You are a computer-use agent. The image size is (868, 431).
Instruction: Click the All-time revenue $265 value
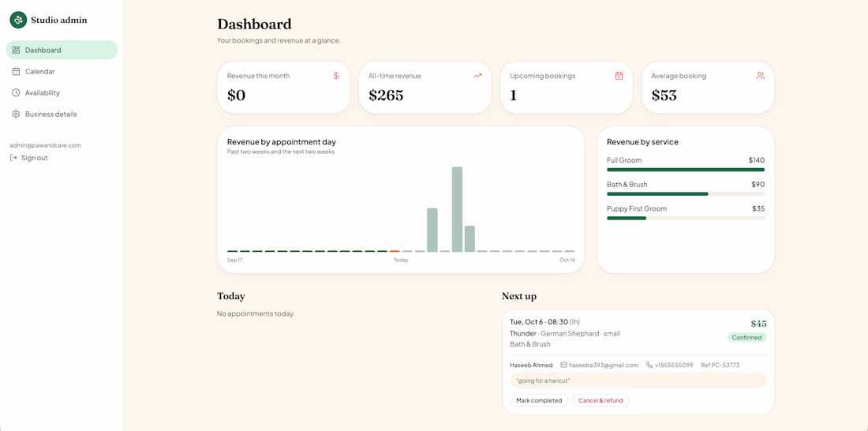[386, 96]
